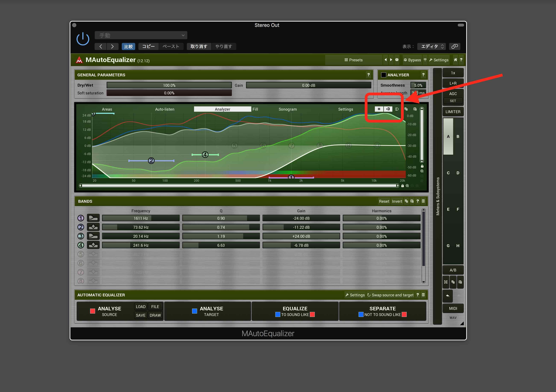Click the randomize dice icon next to Presets
556x392 pixels.
(x=397, y=60)
